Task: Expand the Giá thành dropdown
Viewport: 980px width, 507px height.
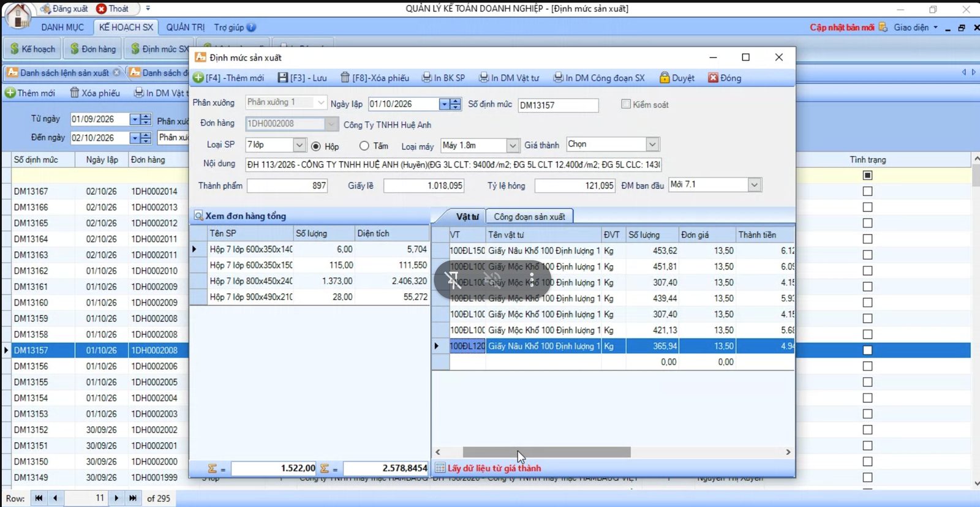Action: 652,145
